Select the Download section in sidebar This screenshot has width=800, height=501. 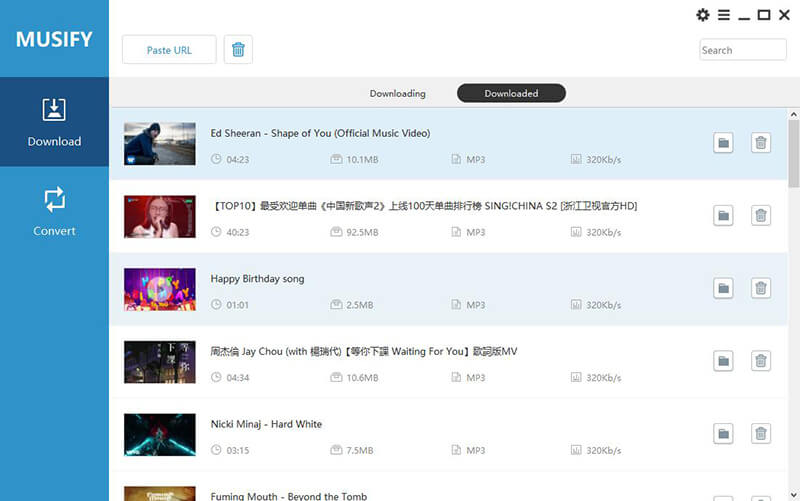pyautogui.click(x=54, y=122)
